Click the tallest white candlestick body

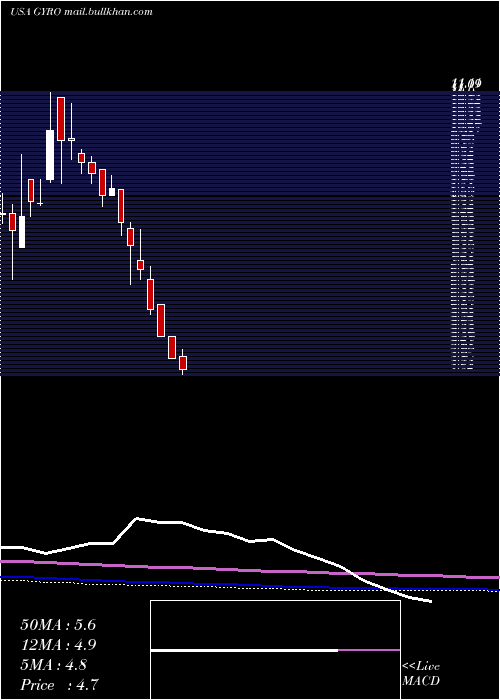click(50, 155)
